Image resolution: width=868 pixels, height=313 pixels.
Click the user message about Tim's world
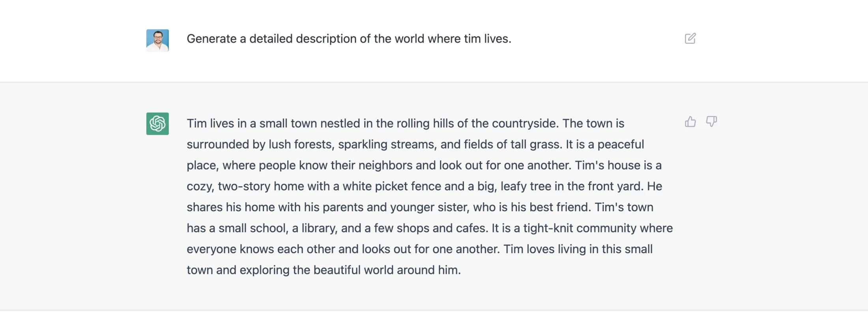(349, 39)
